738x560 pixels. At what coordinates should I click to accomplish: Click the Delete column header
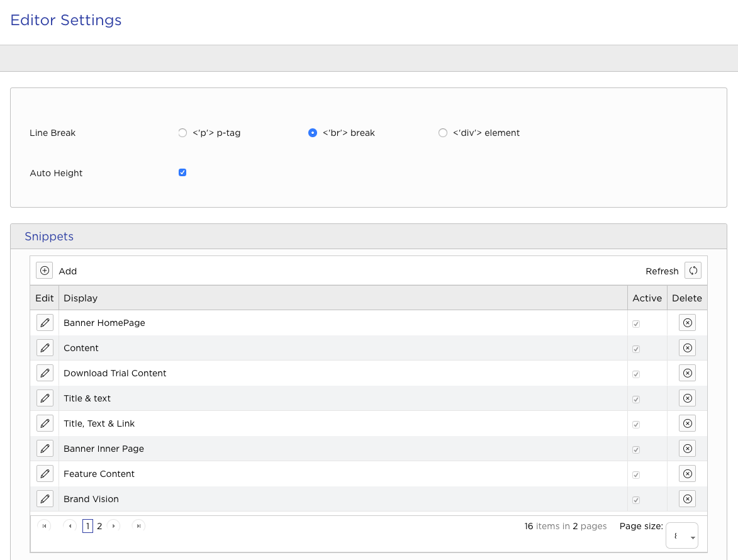tap(686, 298)
